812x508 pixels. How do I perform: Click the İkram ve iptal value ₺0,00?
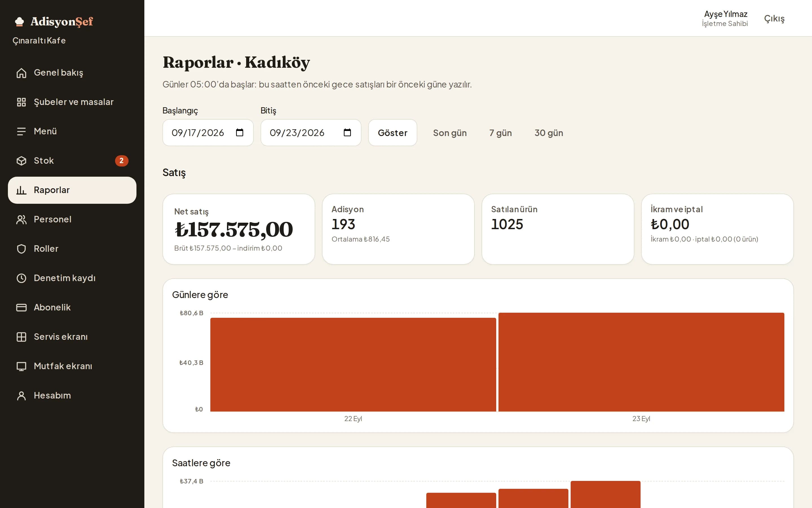(670, 224)
